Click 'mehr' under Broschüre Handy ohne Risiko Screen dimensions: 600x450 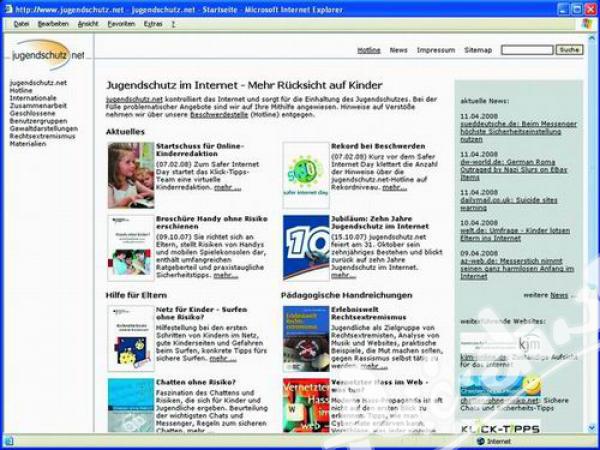[x=226, y=276]
